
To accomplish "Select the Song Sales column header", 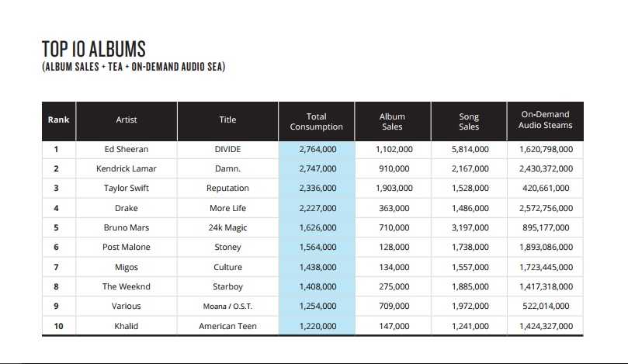I will coord(469,120).
